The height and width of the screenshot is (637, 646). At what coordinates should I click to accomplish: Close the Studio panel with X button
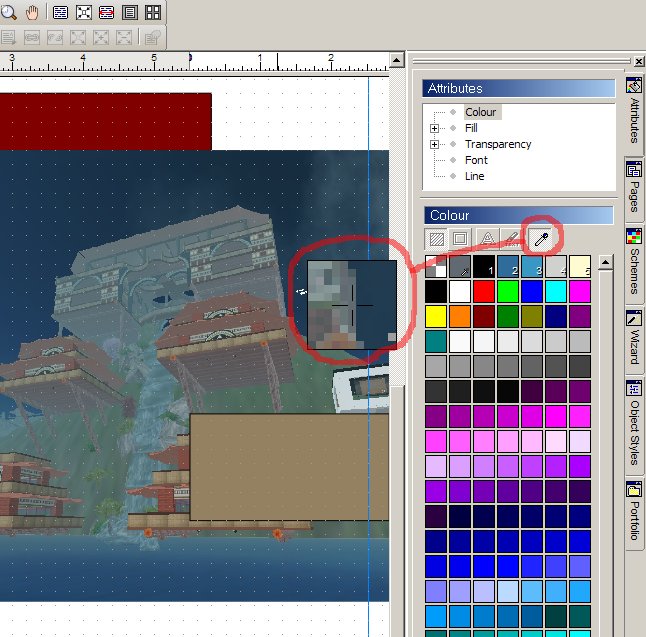(639, 61)
